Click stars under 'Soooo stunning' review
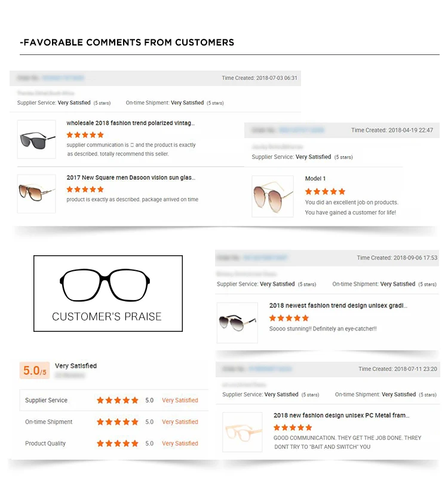Screen dimensions: 448x492 click(x=289, y=318)
